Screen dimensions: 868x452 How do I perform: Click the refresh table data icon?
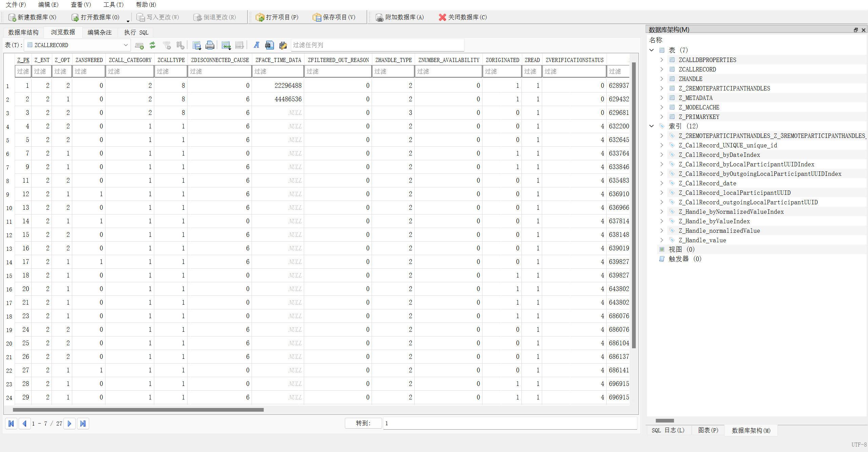pos(153,45)
